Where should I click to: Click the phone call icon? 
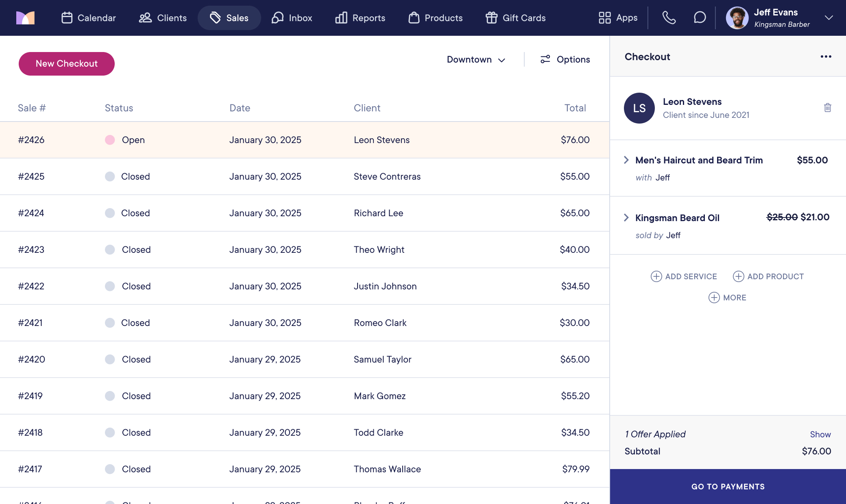click(x=669, y=18)
